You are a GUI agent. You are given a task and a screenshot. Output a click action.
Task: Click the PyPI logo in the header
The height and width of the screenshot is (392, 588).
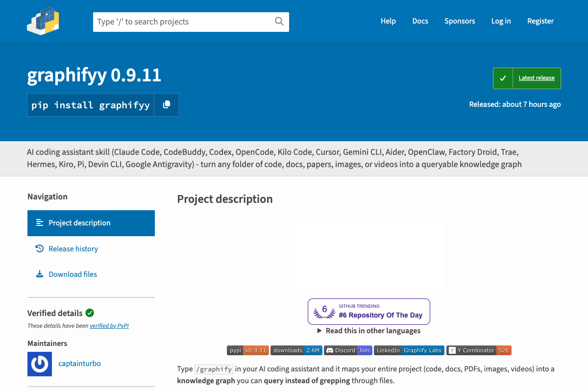[x=44, y=21]
